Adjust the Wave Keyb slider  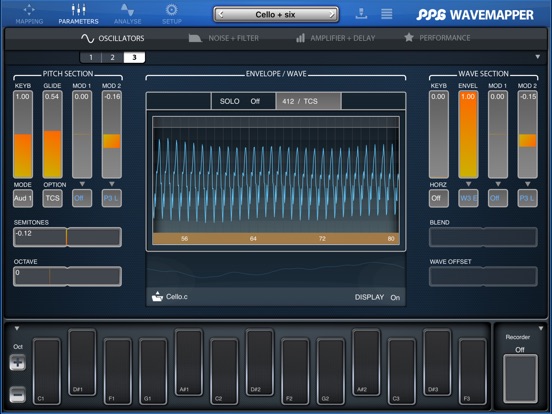click(x=439, y=134)
